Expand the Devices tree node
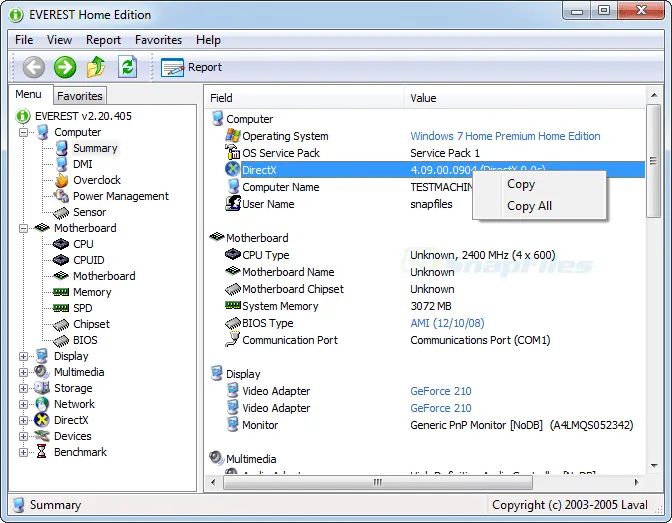 [23, 436]
